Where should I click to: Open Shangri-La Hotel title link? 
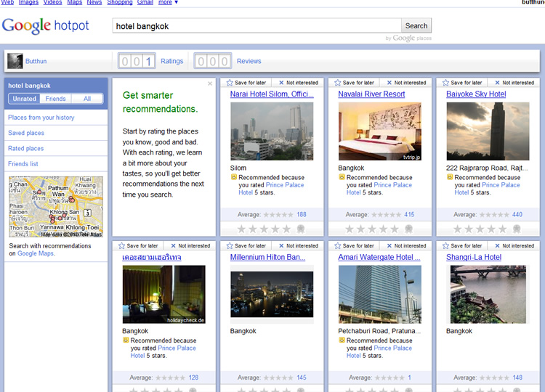click(474, 257)
